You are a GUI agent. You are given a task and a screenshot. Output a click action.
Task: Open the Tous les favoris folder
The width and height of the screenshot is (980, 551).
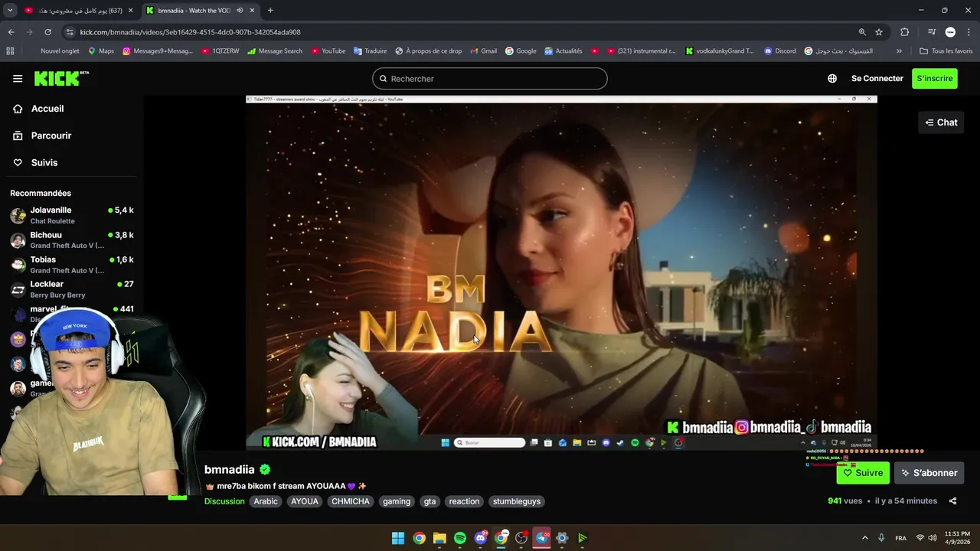pyautogui.click(x=946, y=51)
